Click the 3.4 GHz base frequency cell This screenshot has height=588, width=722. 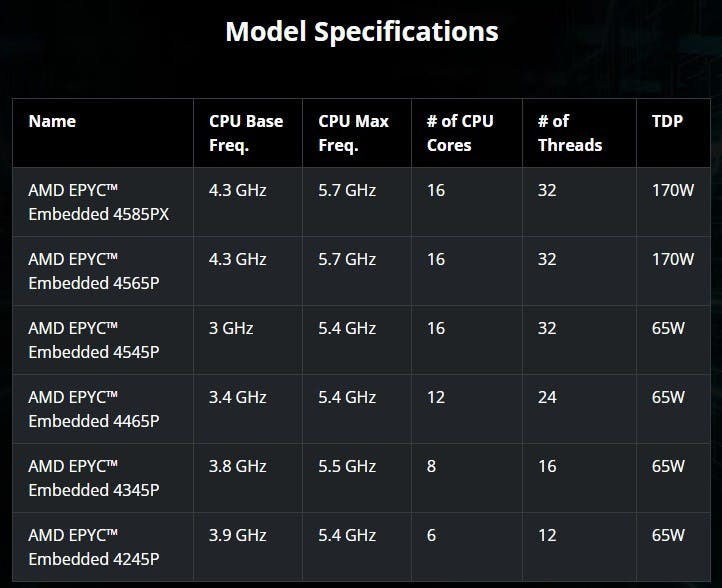click(238, 397)
